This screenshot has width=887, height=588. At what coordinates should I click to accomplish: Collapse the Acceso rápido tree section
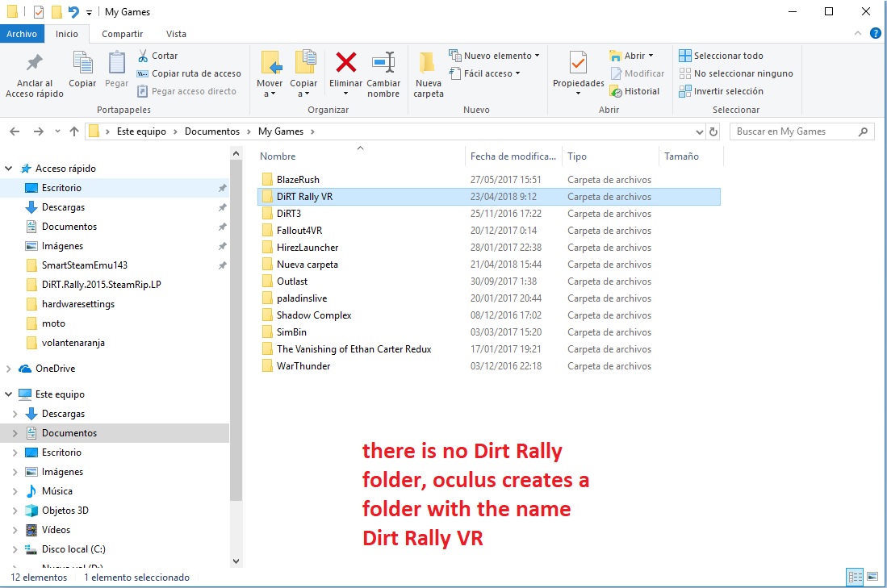9,169
